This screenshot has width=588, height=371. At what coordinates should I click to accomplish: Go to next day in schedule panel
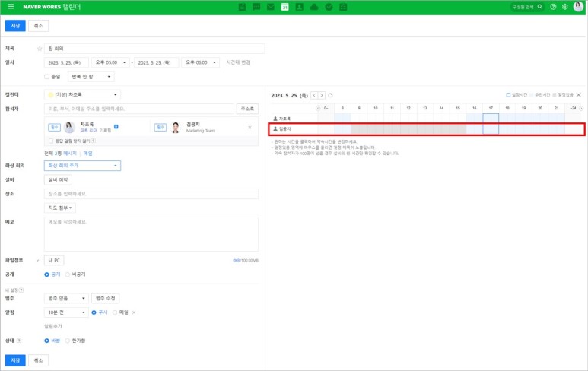point(321,95)
